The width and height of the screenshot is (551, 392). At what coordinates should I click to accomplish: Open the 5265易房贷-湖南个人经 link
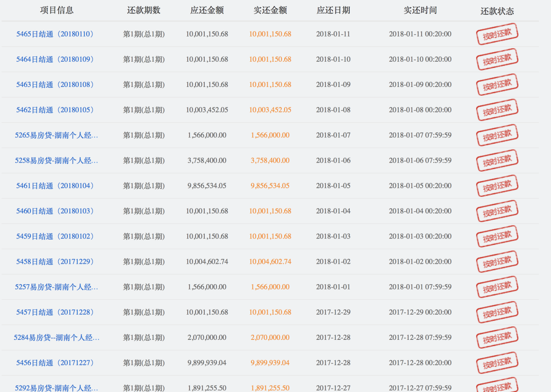click(55, 135)
